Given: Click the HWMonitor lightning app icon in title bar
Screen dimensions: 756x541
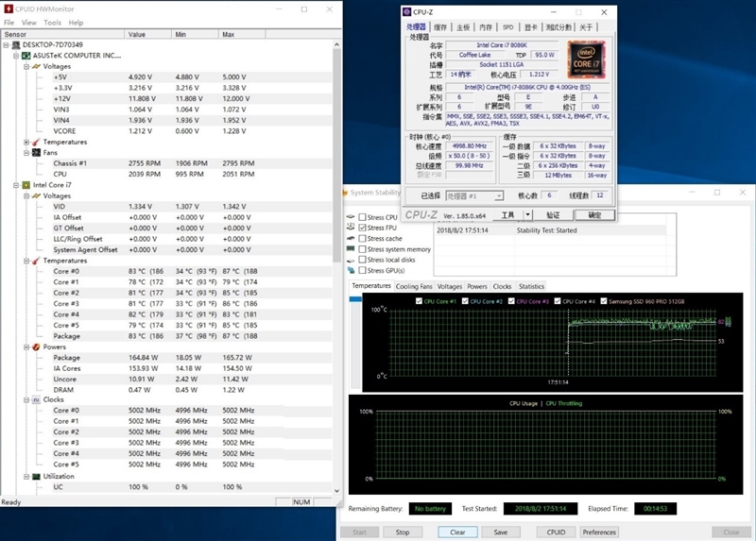Looking at the screenshot, I should point(9,8).
